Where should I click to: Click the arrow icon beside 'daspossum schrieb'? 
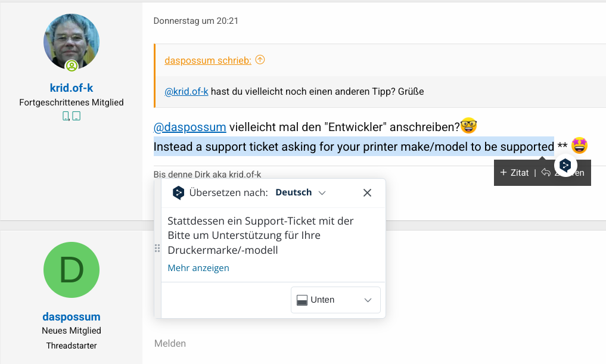tap(260, 60)
